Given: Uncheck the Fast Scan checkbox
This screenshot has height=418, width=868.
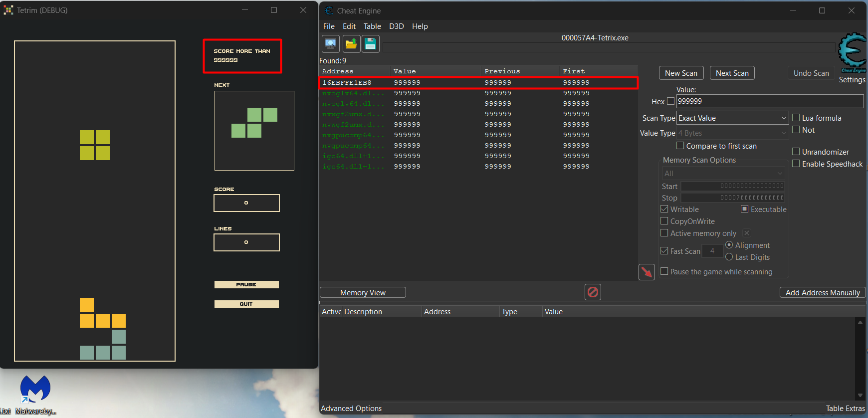Looking at the screenshot, I should click(664, 251).
